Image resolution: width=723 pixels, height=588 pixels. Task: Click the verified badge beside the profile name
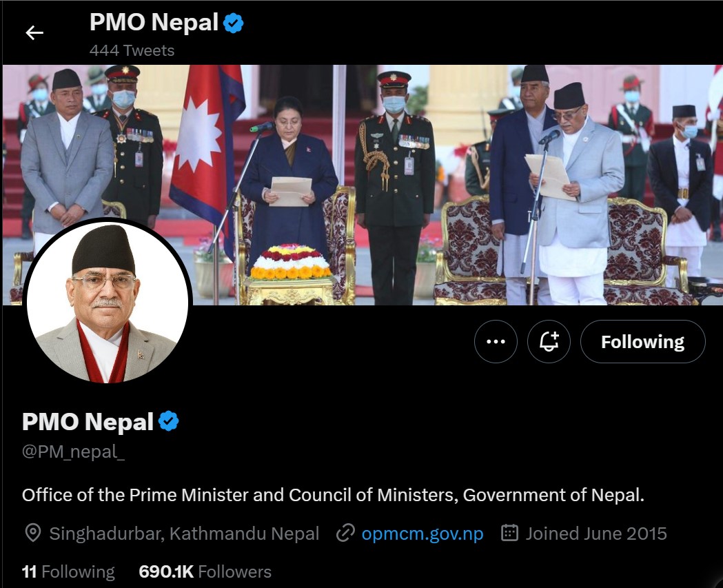tap(168, 421)
